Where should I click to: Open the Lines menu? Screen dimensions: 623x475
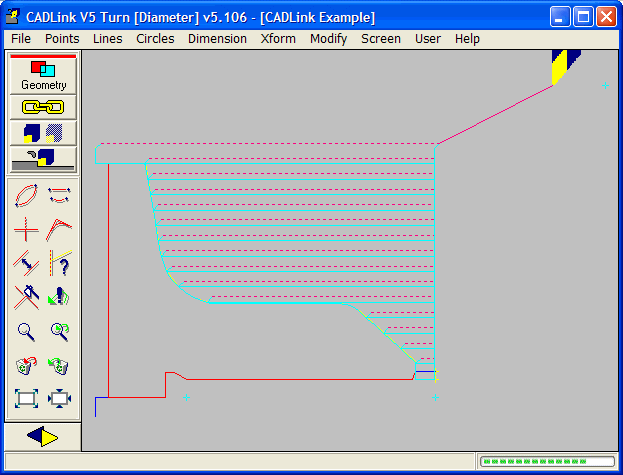tap(108, 39)
